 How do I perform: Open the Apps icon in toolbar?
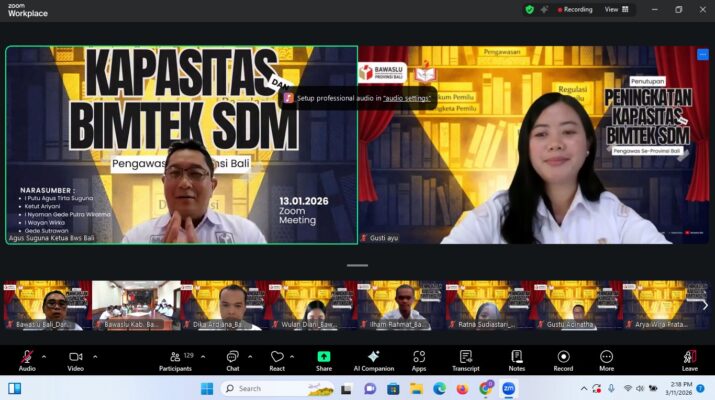pos(419,357)
